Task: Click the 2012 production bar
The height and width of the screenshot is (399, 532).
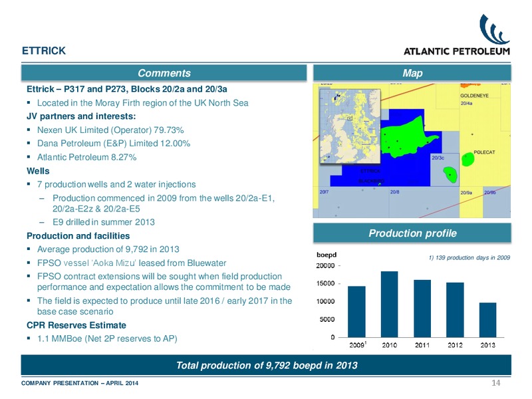Action: point(455,310)
